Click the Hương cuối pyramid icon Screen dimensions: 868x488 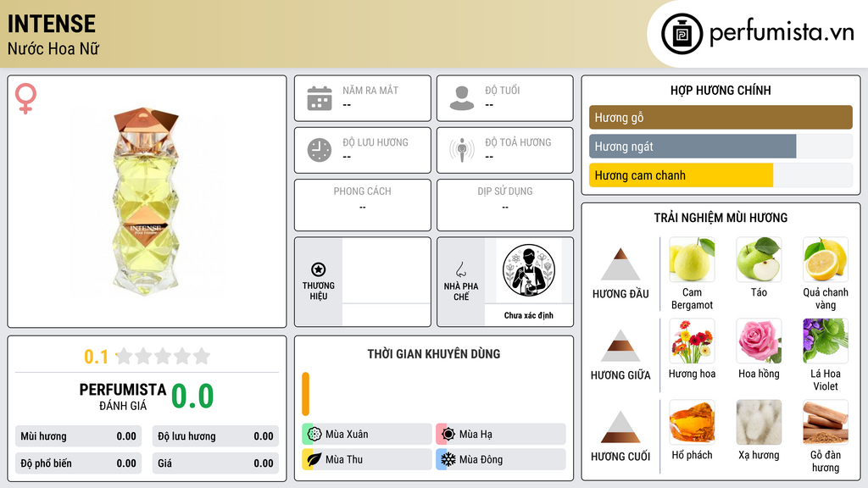tap(620, 427)
